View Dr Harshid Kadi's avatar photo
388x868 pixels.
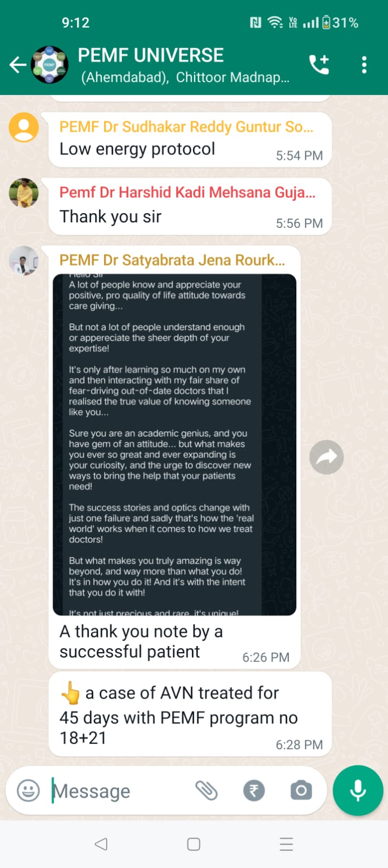pos(24,193)
